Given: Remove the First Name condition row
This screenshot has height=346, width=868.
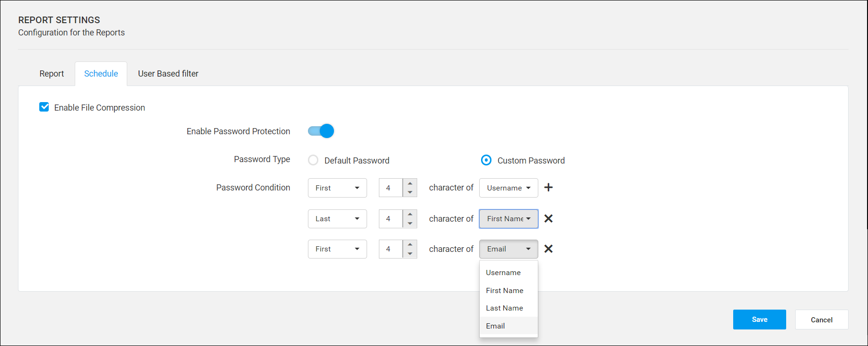Looking at the screenshot, I should [548, 218].
